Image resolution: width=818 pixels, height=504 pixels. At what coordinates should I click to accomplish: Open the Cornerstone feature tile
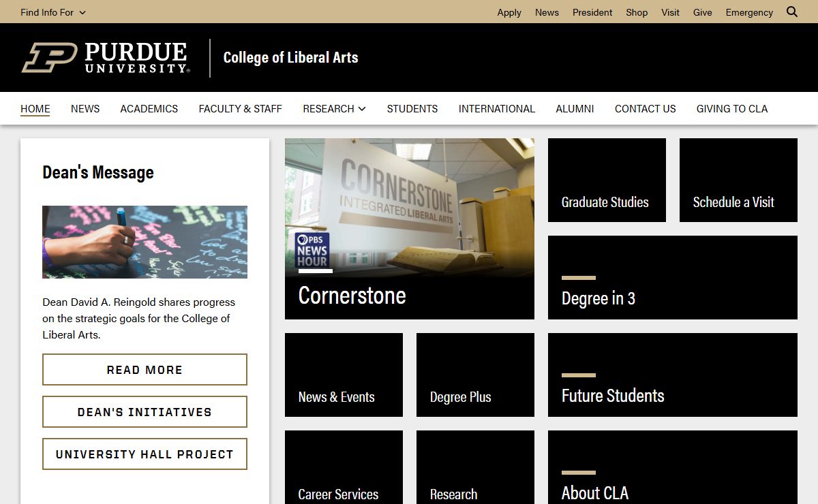pos(410,229)
